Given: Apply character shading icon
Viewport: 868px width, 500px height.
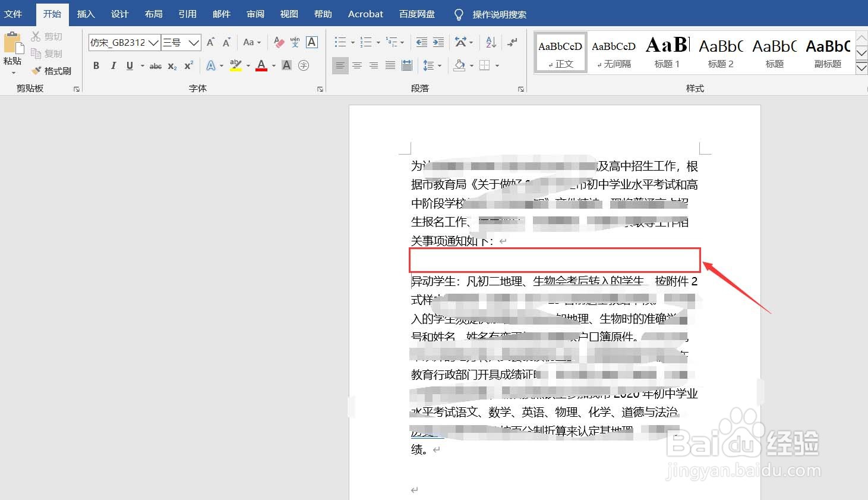Looking at the screenshot, I should click(x=286, y=65).
